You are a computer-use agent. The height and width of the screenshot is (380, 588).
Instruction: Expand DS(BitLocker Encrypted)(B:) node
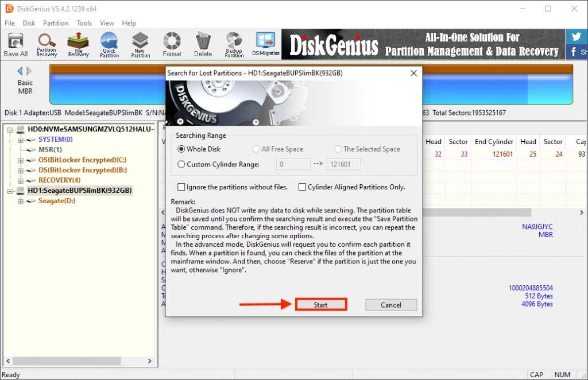21,170
